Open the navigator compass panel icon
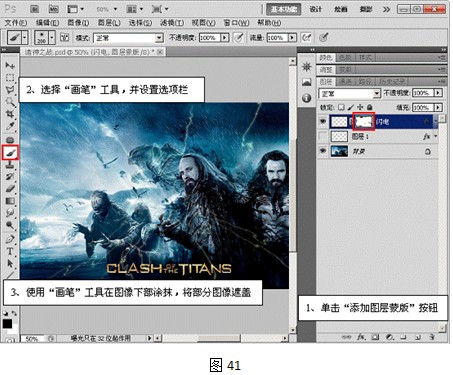 point(306,67)
